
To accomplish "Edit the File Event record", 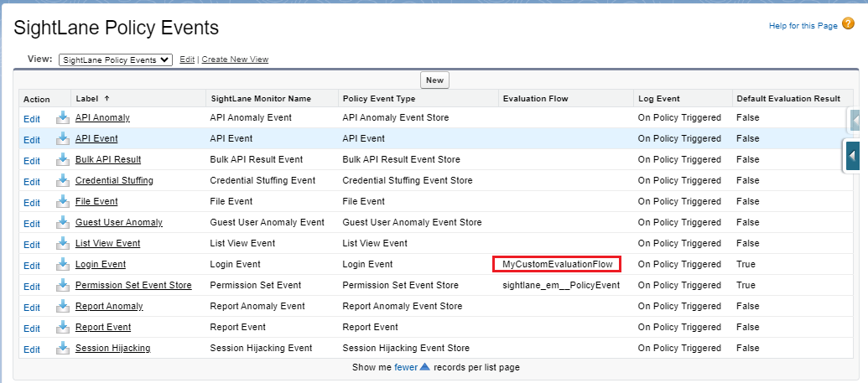I will [32, 203].
